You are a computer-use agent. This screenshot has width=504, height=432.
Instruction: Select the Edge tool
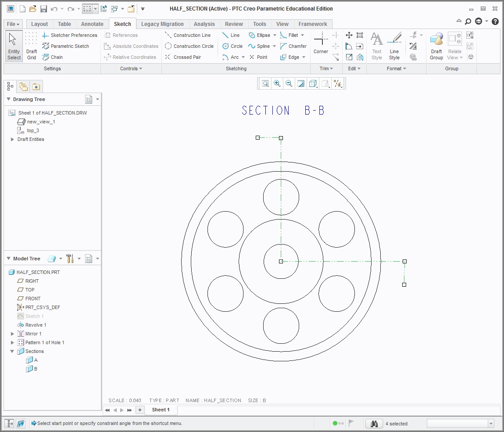coord(290,57)
